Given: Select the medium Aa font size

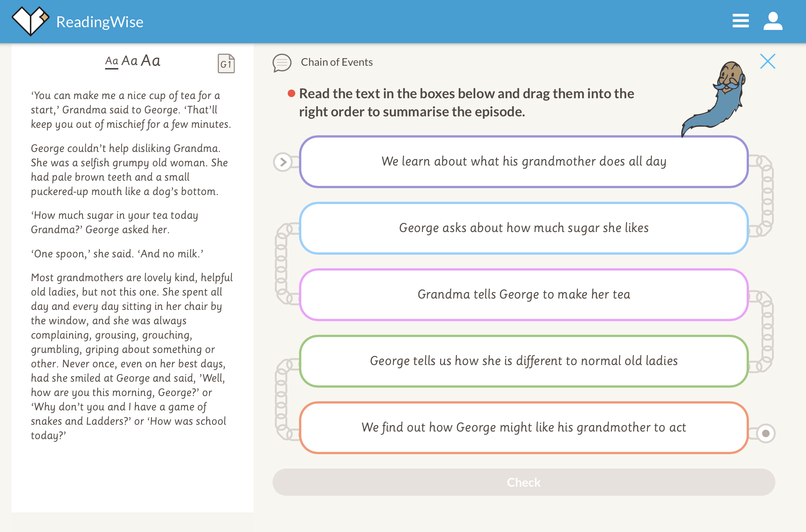Looking at the screenshot, I should pos(129,61).
